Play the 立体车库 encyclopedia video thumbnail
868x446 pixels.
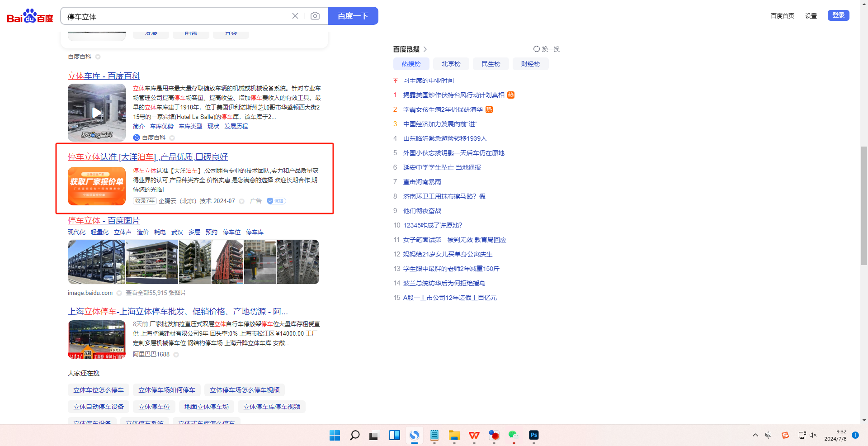[x=97, y=113]
